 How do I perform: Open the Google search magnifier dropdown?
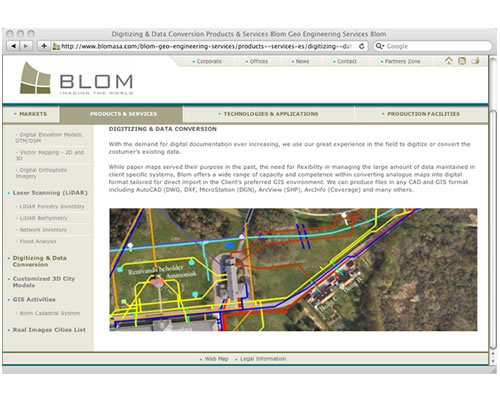tap(380, 46)
